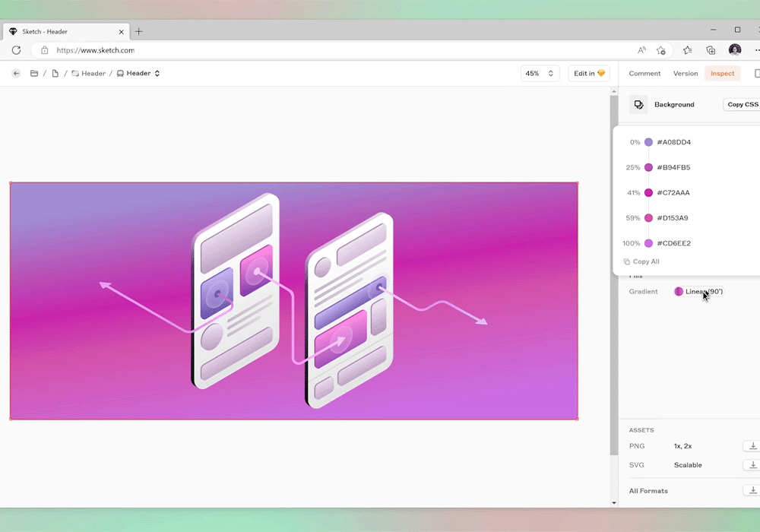Screen dimensions: 760x532
Task: Open the Collections icon in browser toolbar
Action: click(x=711, y=50)
